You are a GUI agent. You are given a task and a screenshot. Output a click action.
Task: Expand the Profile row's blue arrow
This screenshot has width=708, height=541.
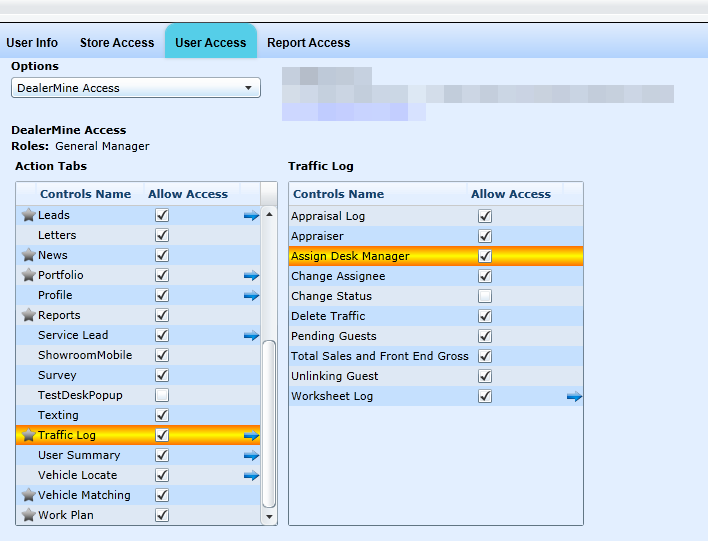[251, 296]
